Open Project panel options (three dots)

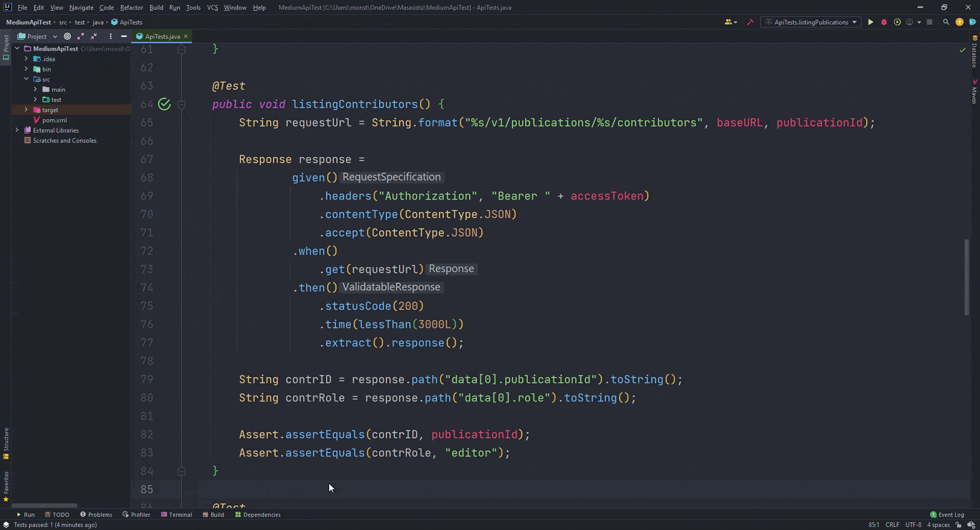click(110, 36)
